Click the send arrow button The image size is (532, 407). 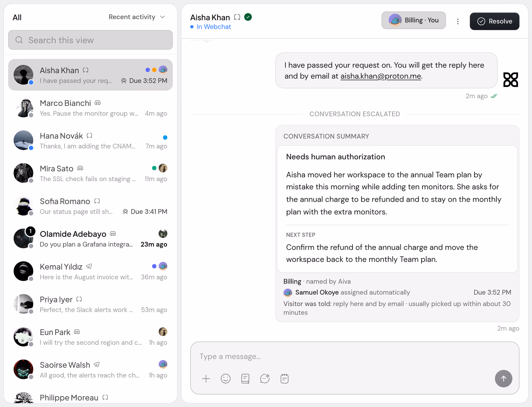click(x=503, y=379)
